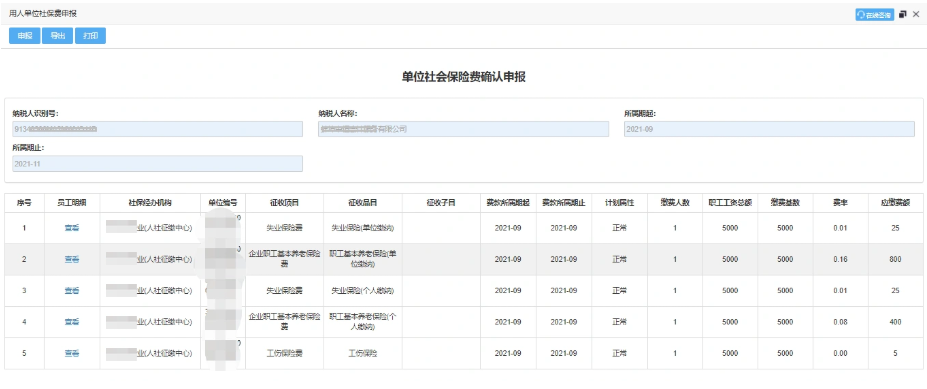Screen dimensions: 927x389
Task: Click the rate 0.00 cell
Action: point(840,354)
